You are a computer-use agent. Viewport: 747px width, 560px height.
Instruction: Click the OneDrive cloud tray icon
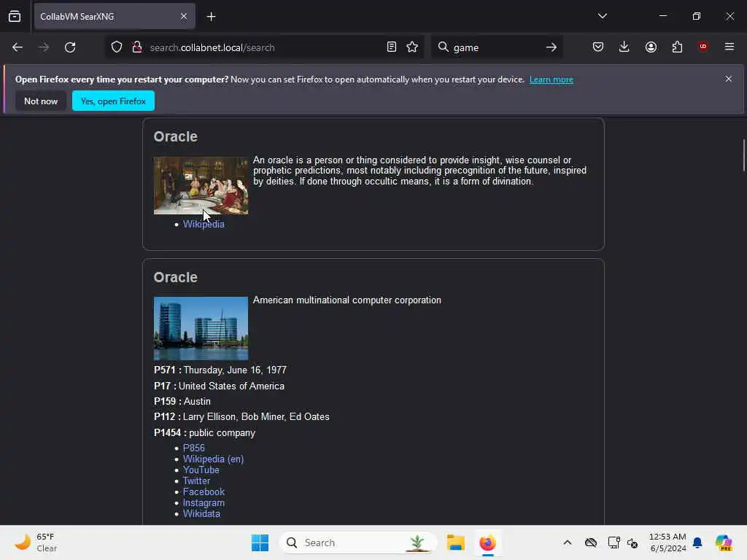click(591, 542)
